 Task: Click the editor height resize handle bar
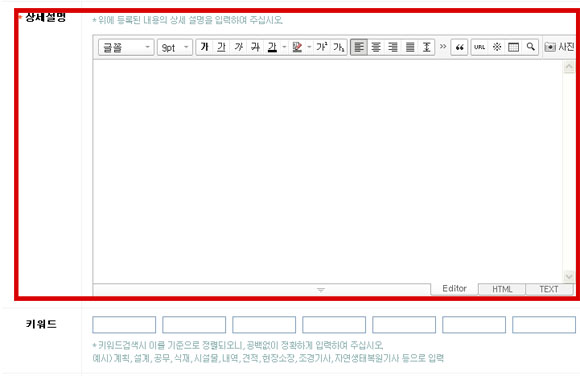pyautogui.click(x=262, y=290)
